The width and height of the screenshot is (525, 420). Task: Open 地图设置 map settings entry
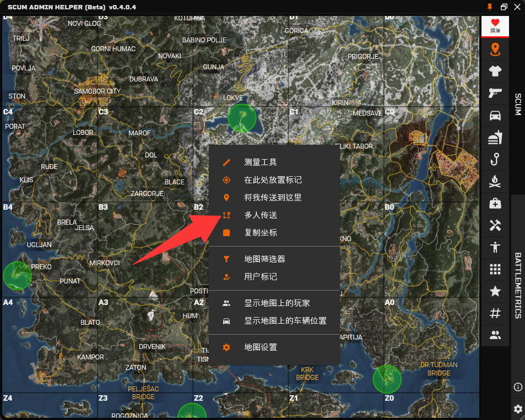click(x=274, y=347)
